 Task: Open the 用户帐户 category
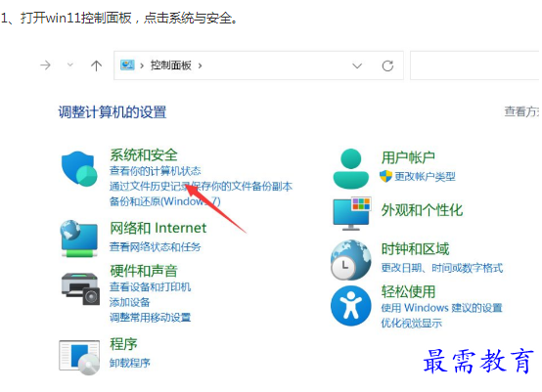(408, 157)
